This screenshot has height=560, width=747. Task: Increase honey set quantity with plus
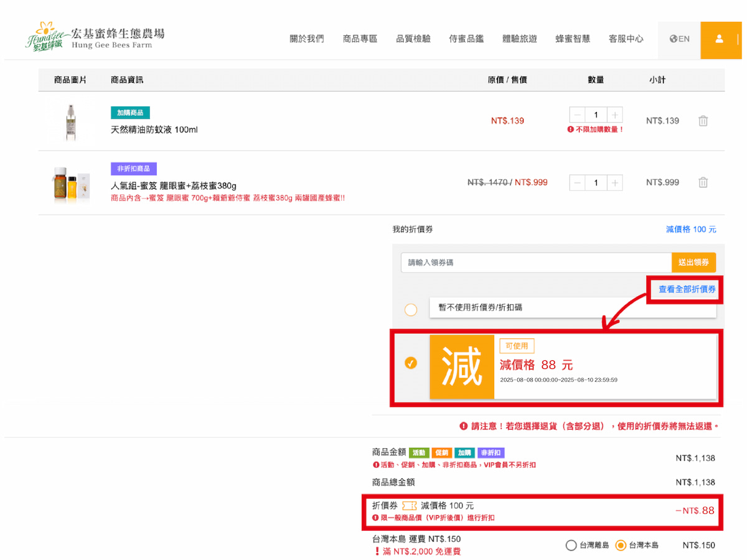click(614, 183)
